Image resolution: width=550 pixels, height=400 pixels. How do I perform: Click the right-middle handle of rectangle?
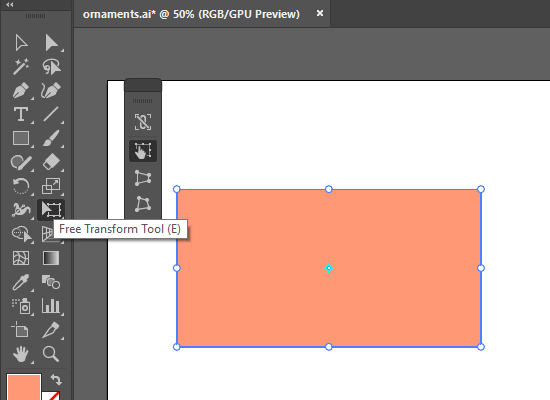(481, 268)
